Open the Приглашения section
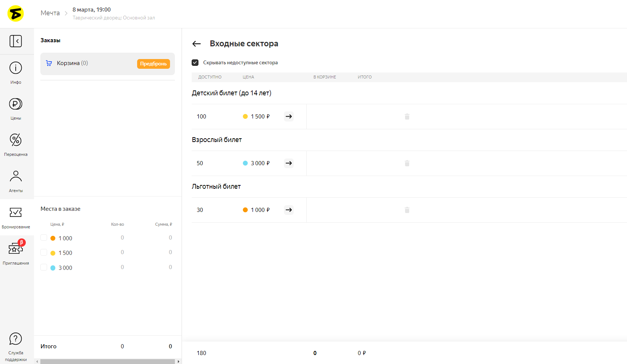The width and height of the screenshot is (627, 364). pos(16,253)
